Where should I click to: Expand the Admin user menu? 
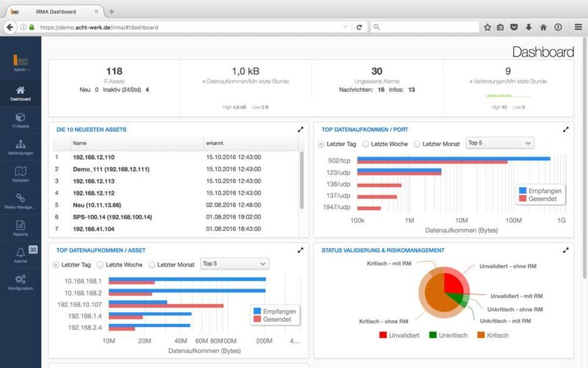[x=20, y=69]
